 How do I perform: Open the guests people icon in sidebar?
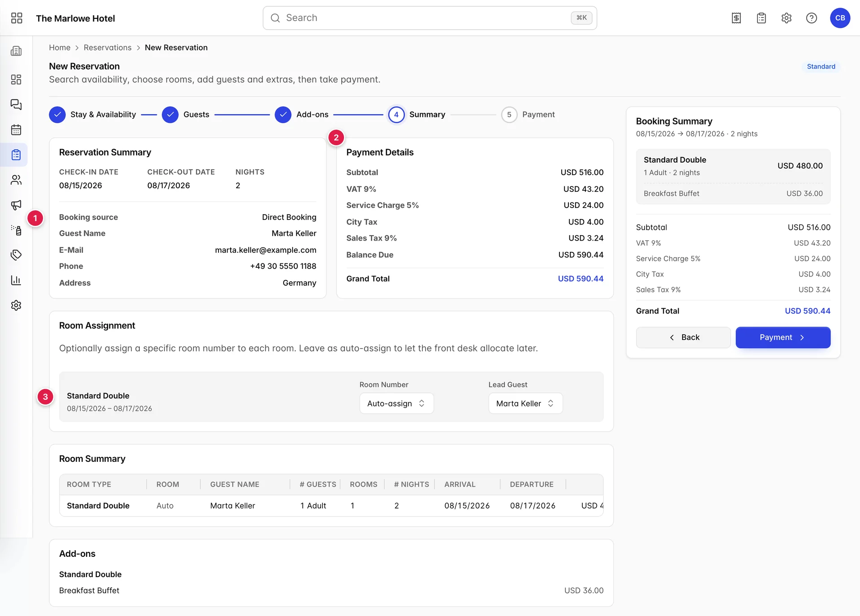click(16, 180)
